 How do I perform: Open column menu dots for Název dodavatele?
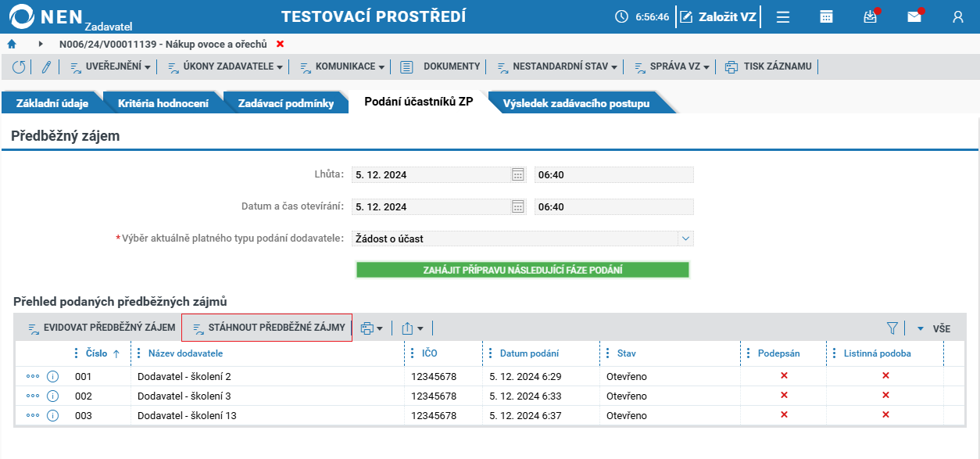pos(139,353)
